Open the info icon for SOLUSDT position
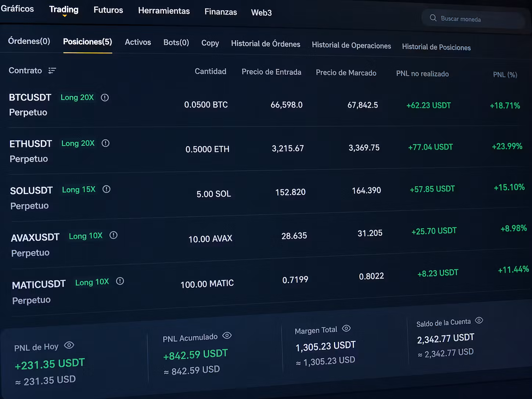The image size is (532, 399). click(x=107, y=189)
